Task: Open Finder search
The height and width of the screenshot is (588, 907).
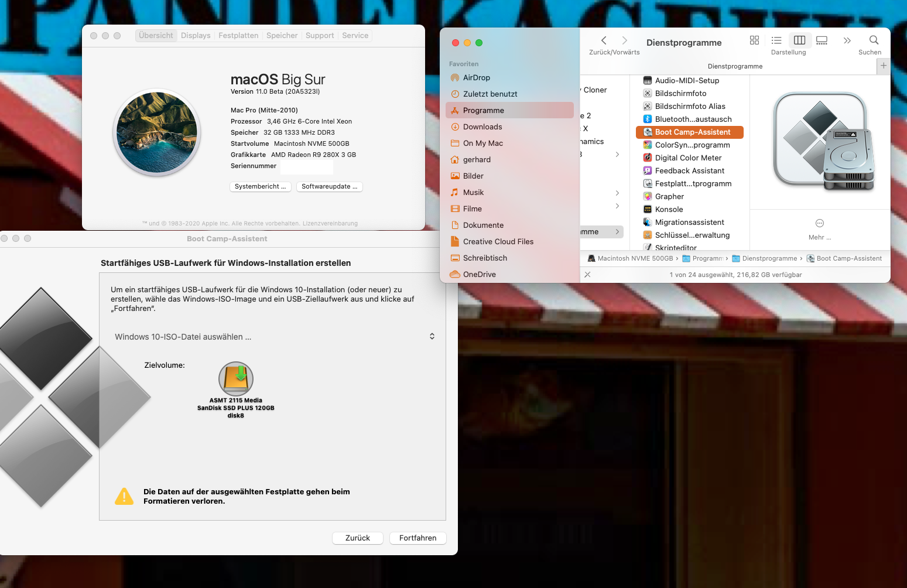Action: tap(874, 40)
